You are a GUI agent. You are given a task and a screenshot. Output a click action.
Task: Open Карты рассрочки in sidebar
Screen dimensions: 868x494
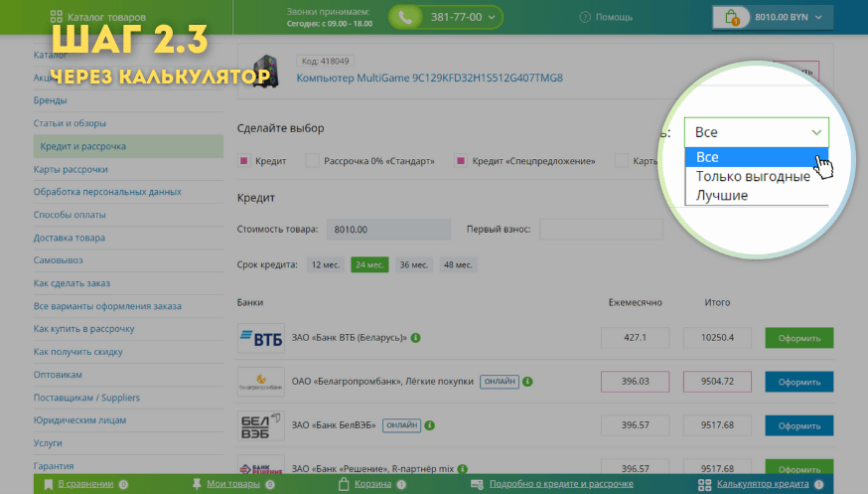point(71,169)
